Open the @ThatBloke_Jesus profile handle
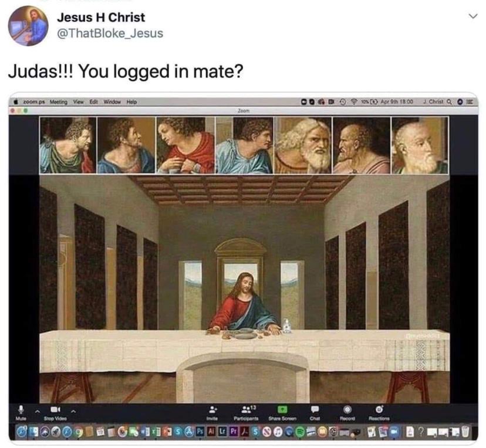This screenshot has height=448, width=486. [110, 33]
